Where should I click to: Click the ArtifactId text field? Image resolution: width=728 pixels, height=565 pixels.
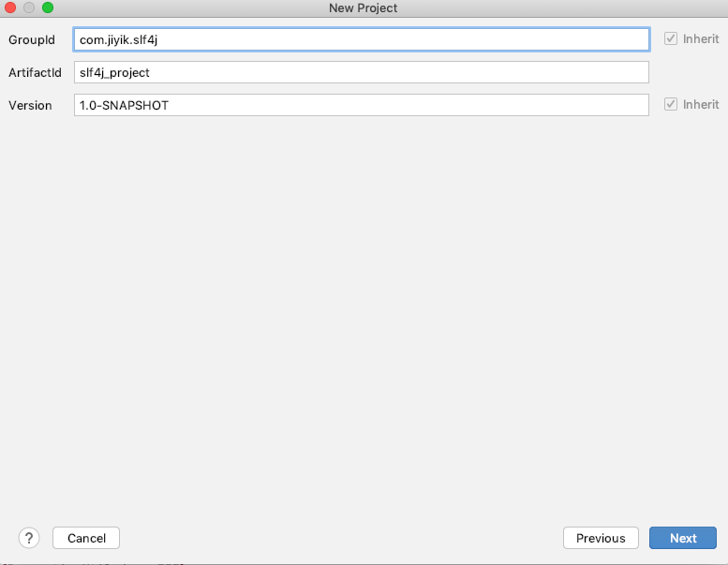pyautogui.click(x=362, y=72)
